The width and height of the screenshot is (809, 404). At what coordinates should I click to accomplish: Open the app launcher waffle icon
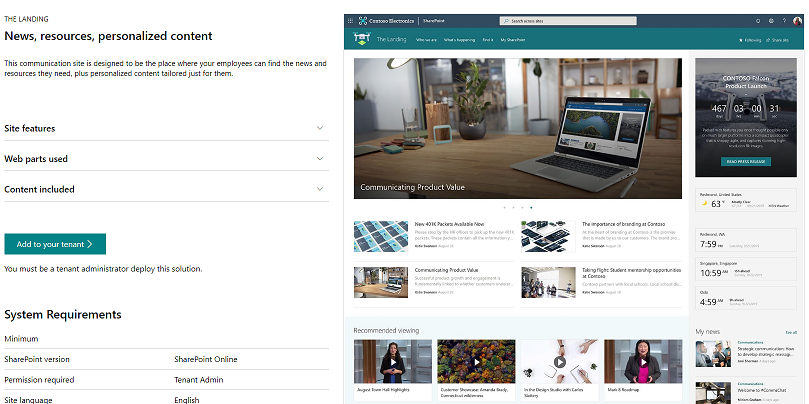350,20
